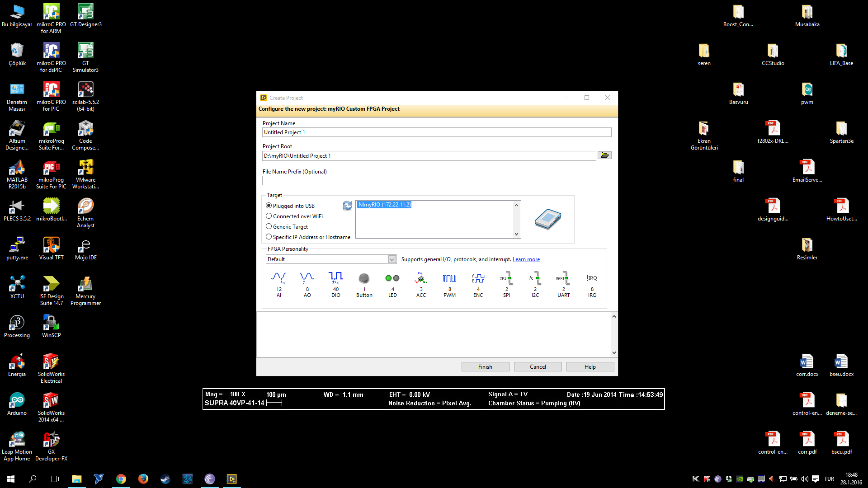This screenshot has width=868, height=488.
Task: Click the myRIO device picture
Action: 547,219
